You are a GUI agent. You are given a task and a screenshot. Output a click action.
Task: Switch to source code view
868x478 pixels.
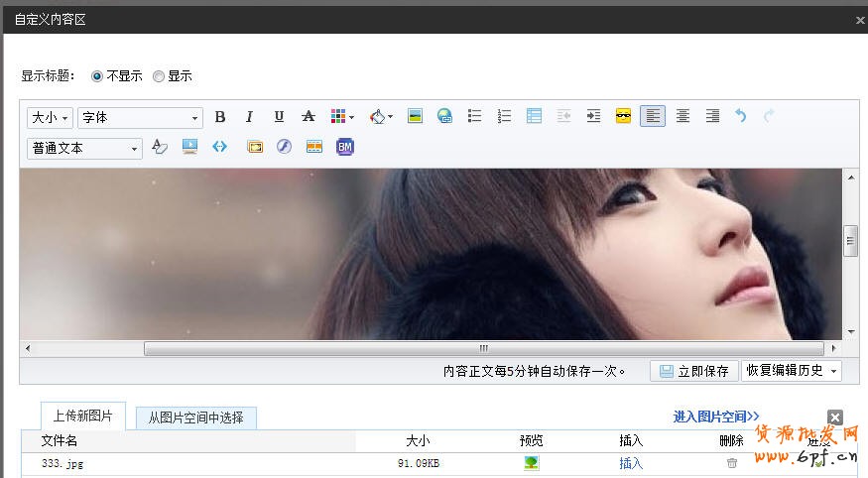(219, 147)
